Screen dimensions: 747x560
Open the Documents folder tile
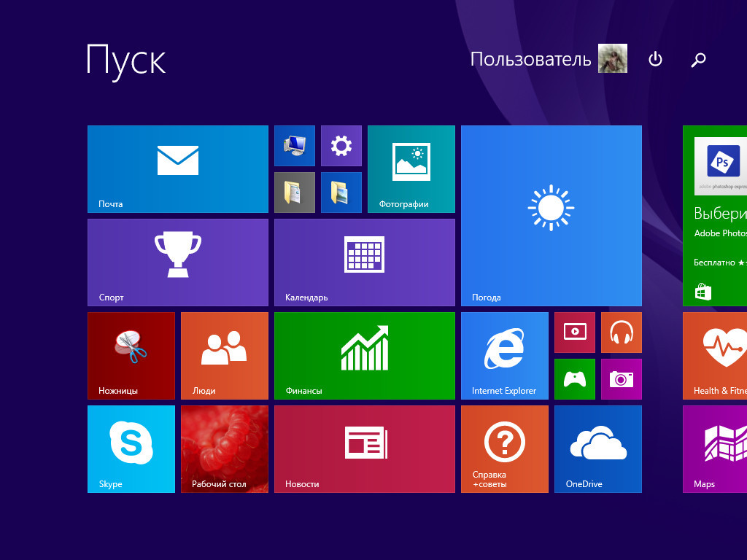tap(295, 192)
